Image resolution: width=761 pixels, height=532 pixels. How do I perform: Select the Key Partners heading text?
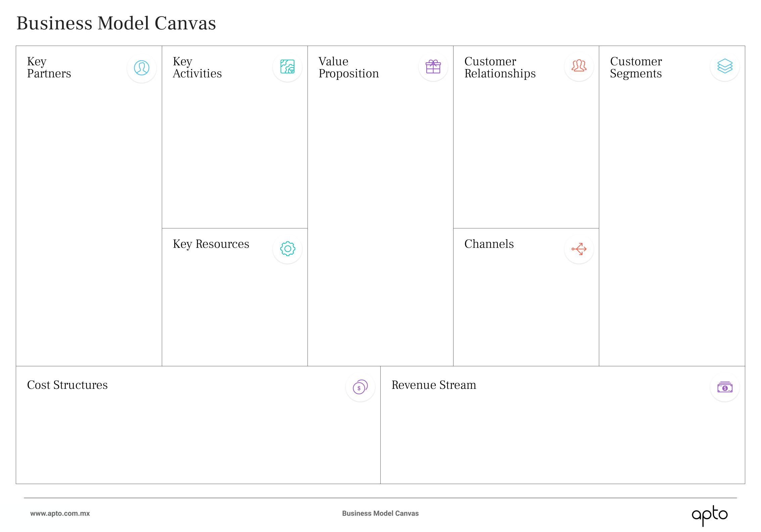(49, 67)
